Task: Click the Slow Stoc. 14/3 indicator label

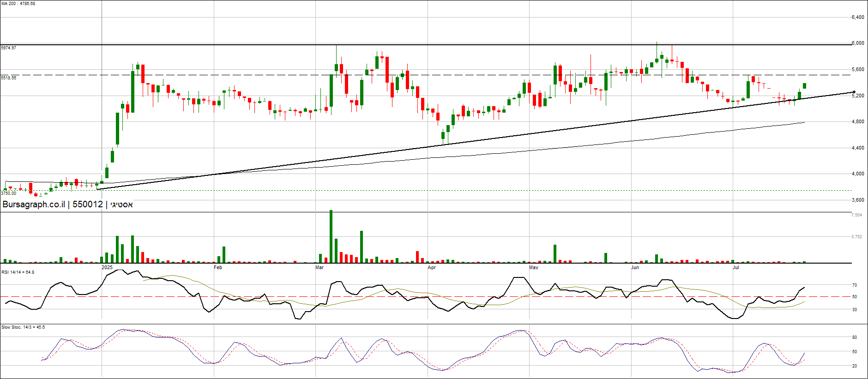Action: coord(23,327)
